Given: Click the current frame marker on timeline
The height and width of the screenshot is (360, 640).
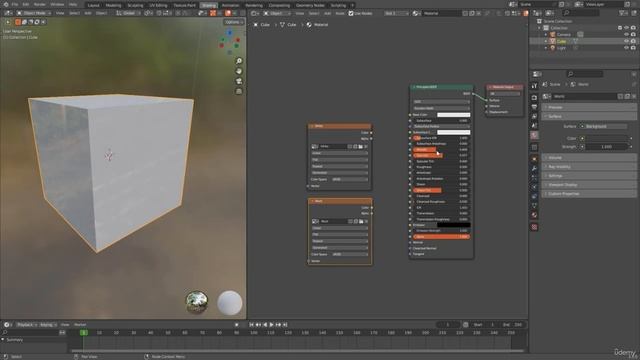Looking at the screenshot, I should (84, 333).
